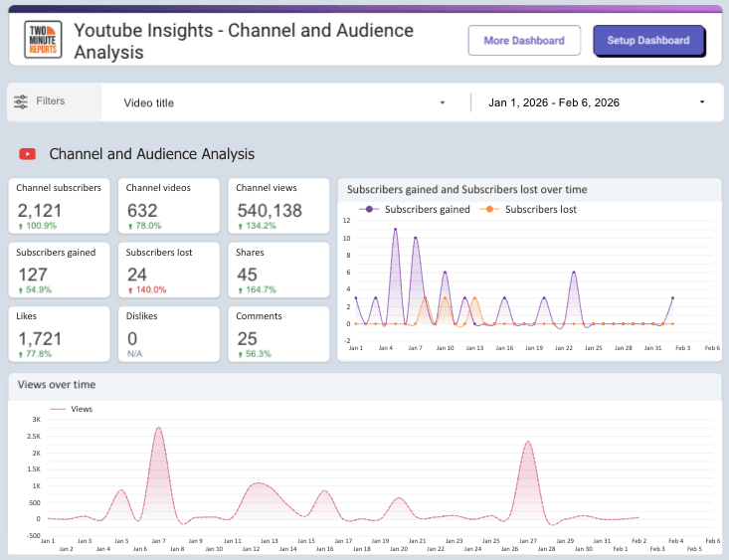Click the Filters label
Viewport: 729px width, 560px height.
[50, 100]
